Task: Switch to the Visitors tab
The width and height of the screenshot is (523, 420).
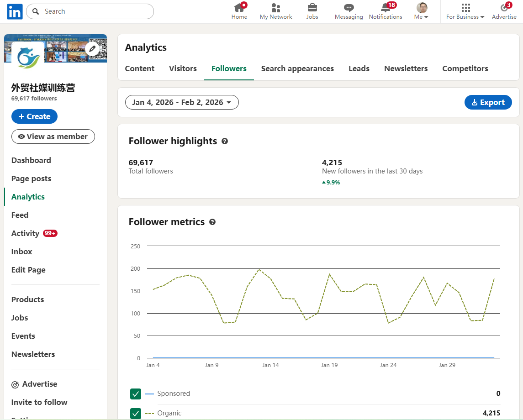Action: click(183, 68)
